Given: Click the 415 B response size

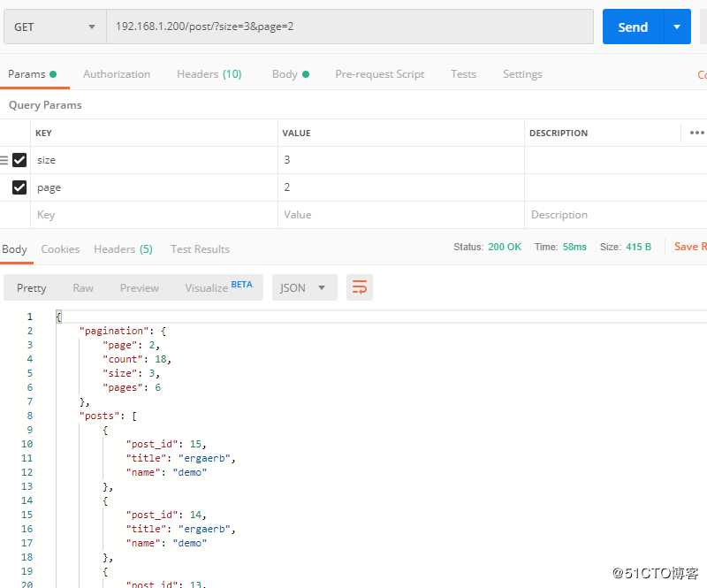Looking at the screenshot, I should click(638, 247).
